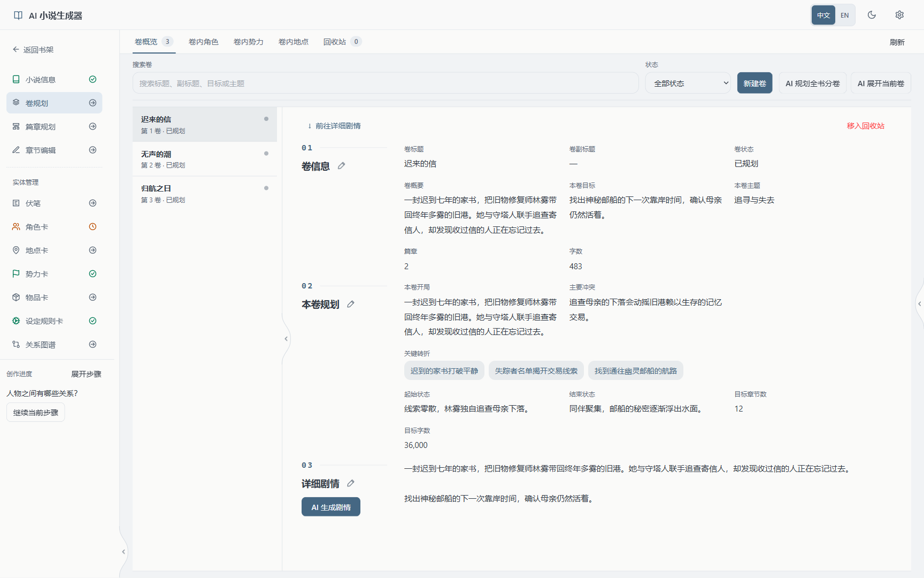The height and width of the screenshot is (578, 924).
Task: Switch language to EN
Action: (845, 15)
